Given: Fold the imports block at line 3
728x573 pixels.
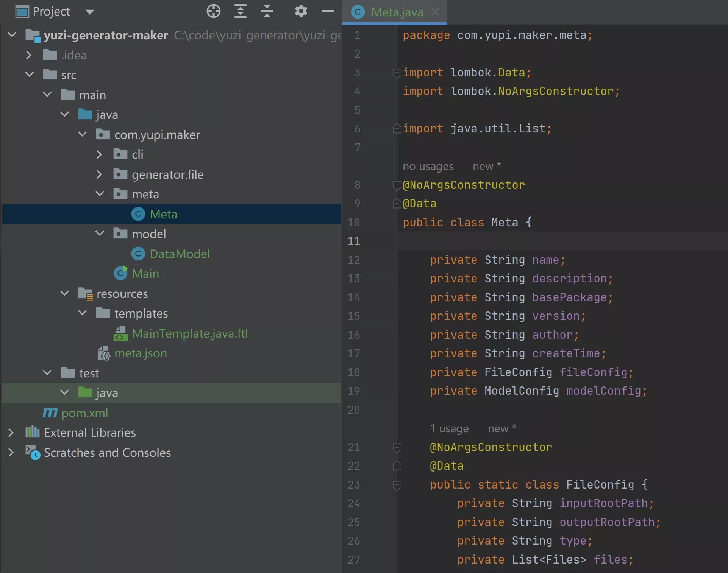Looking at the screenshot, I should click(397, 73).
